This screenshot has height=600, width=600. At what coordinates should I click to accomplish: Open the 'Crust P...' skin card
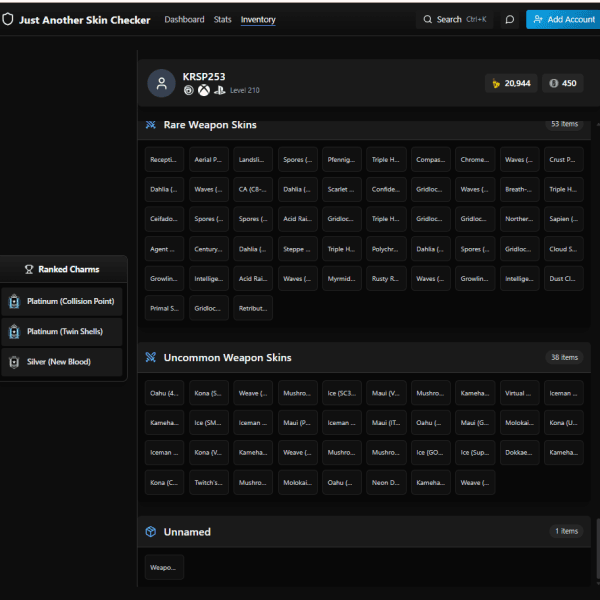pos(564,159)
